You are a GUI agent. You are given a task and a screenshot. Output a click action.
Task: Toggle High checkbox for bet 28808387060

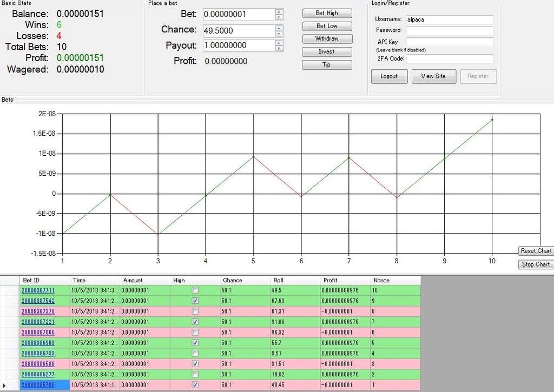point(195,333)
